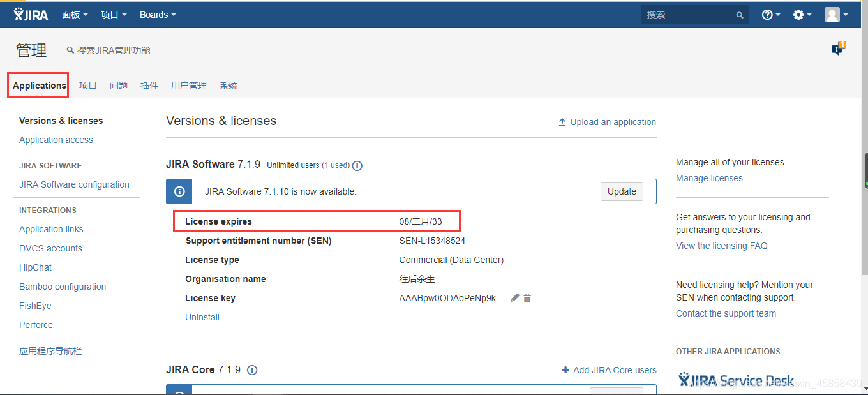Select Versions & licenses in sidebar
The image size is (868, 395).
pyautogui.click(x=61, y=121)
